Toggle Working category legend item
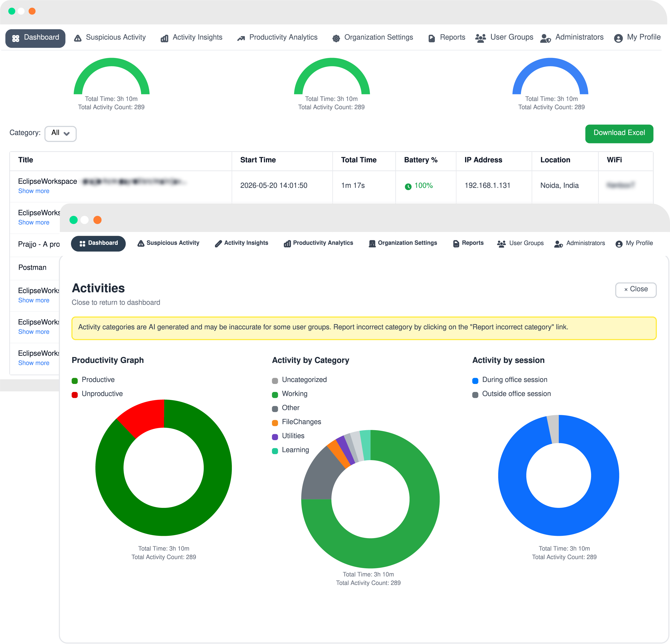The height and width of the screenshot is (644, 670). click(x=290, y=394)
